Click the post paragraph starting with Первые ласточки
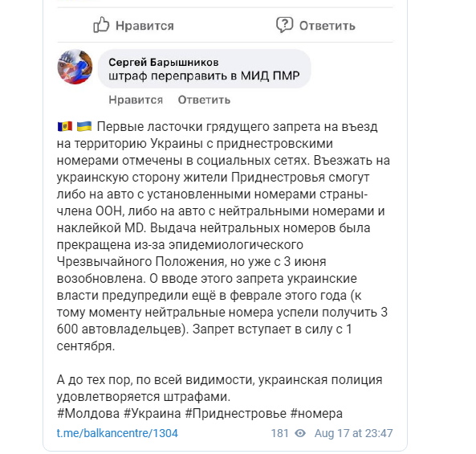Screen dimensions: 476x454 [x=223, y=236]
